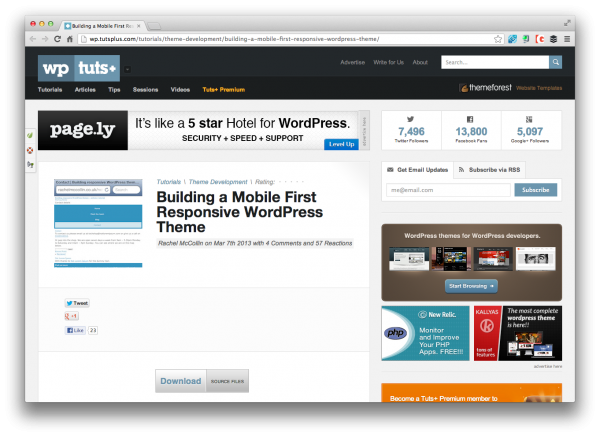Select the Get Email Updates tab
This screenshot has height=437, width=600.
point(417,170)
